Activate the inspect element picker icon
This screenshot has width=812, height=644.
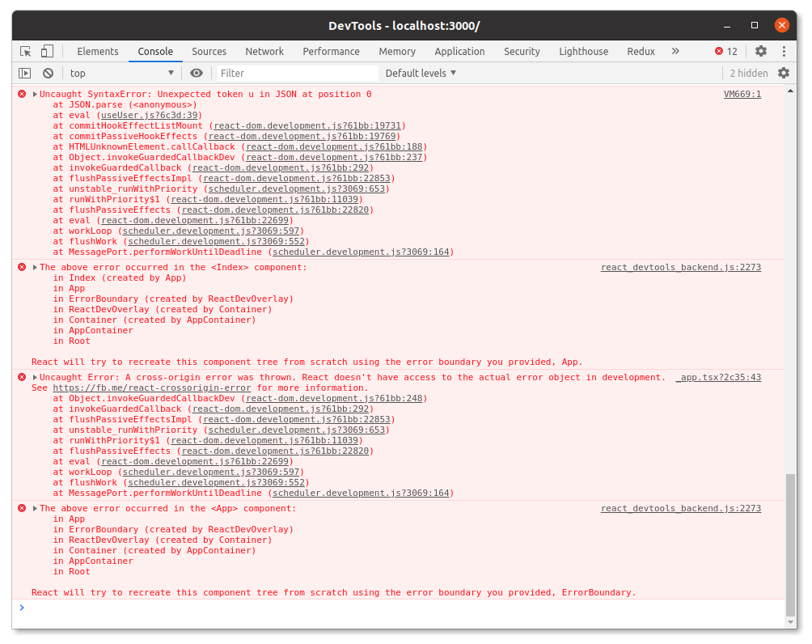pyautogui.click(x=25, y=51)
